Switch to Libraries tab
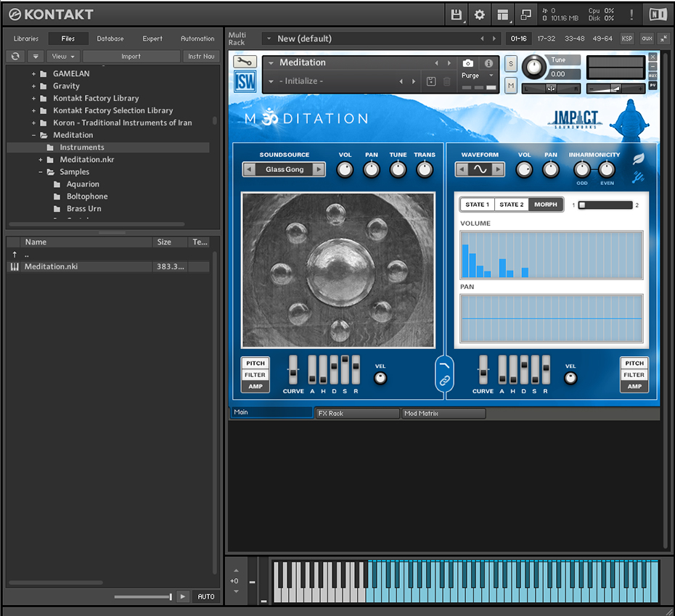Viewport: 675px width, 616px height. [x=26, y=38]
